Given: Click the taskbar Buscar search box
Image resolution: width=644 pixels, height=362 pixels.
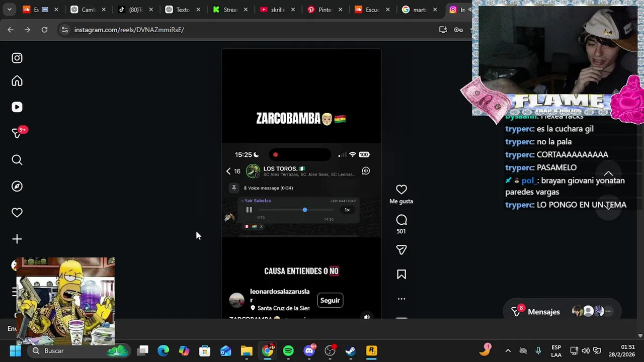Looking at the screenshot, I should [79, 350].
